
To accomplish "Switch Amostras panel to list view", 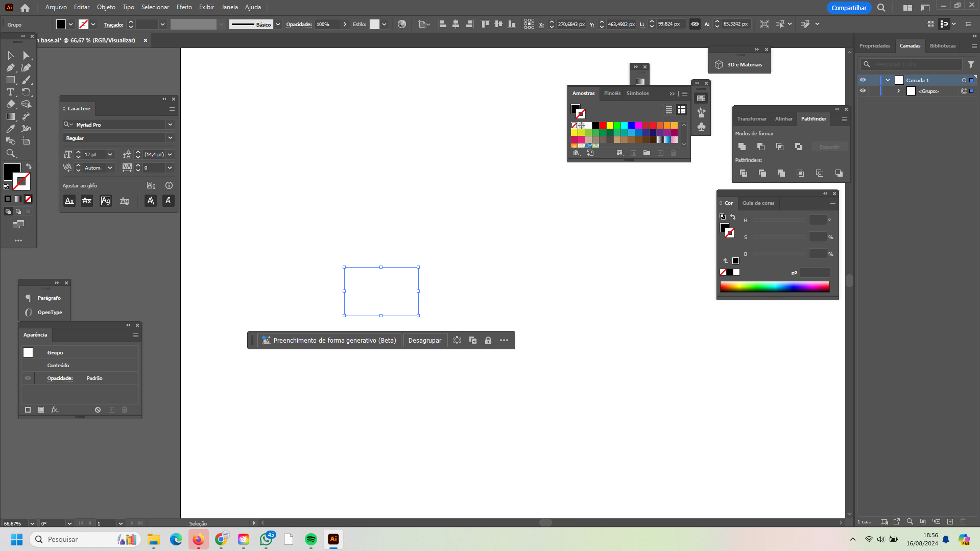I will pos(668,110).
